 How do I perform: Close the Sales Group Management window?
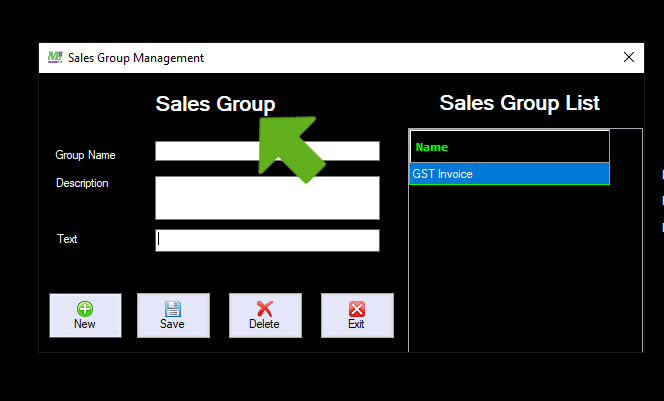point(629,57)
